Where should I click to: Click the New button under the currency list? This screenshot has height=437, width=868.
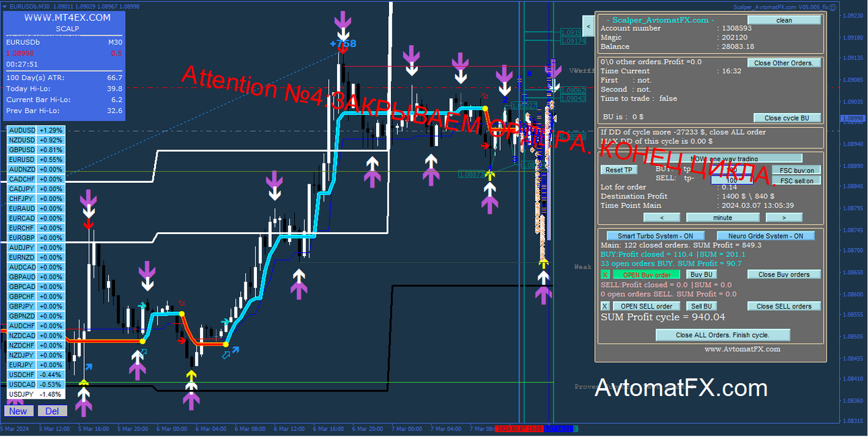coord(18,411)
